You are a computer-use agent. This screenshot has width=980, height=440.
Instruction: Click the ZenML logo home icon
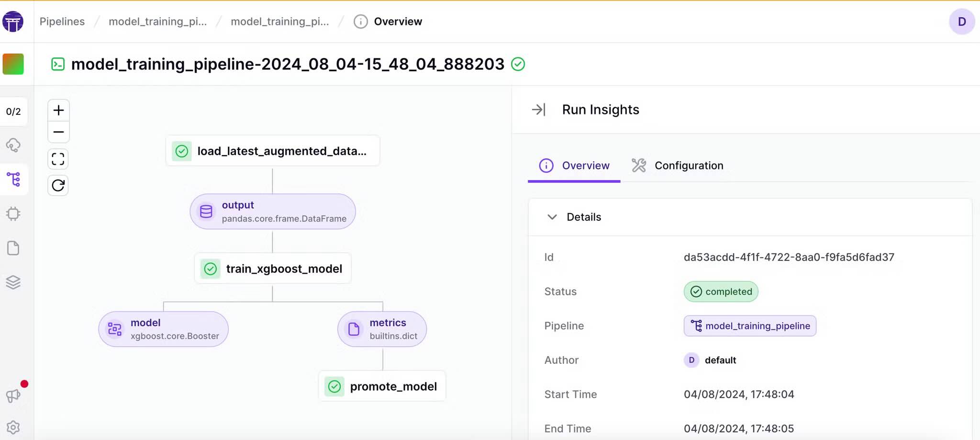pyautogui.click(x=13, y=22)
